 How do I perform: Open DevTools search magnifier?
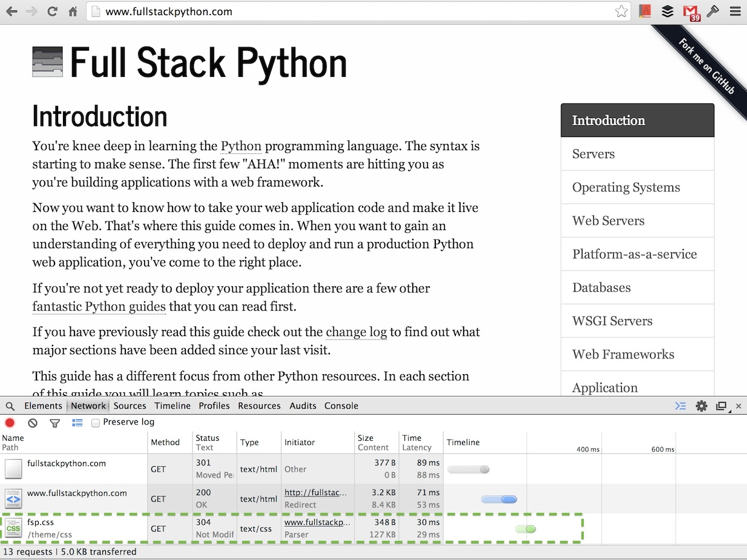coord(10,406)
